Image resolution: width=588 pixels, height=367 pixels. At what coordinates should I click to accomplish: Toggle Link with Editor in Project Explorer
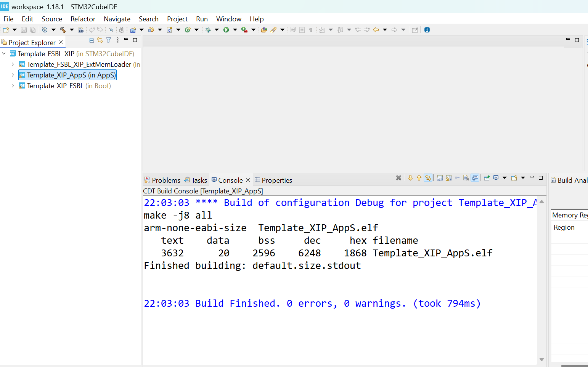(x=100, y=40)
